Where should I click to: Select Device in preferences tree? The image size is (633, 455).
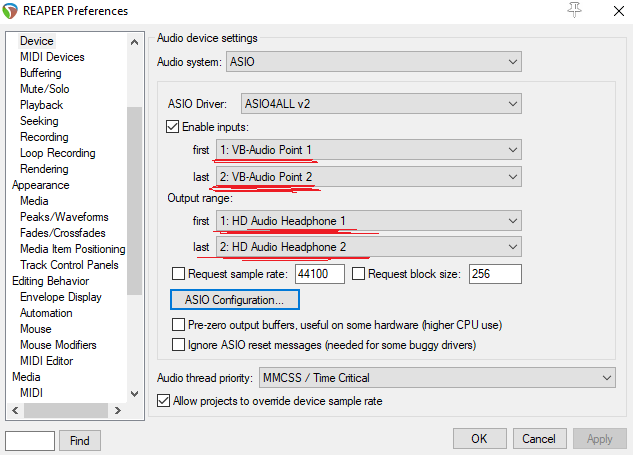coord(37,41)
